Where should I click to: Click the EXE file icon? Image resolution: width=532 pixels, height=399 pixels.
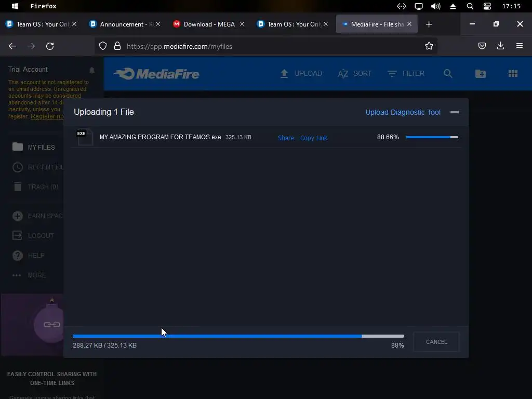(x=85, y=137)
